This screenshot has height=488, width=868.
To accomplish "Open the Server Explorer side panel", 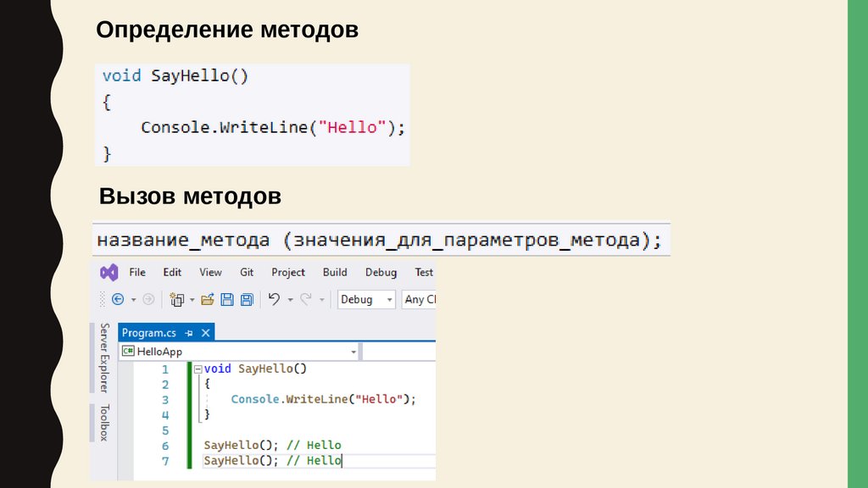I will [104, 358].
